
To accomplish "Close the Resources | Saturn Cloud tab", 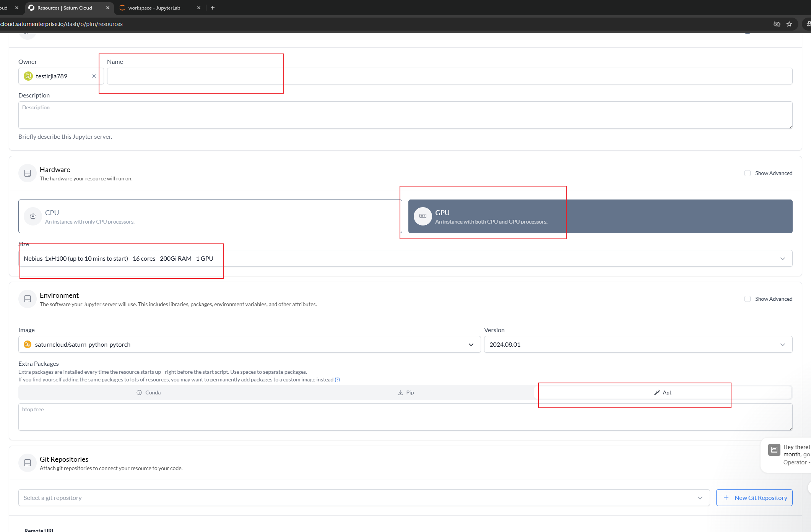I will coord(108,8).
